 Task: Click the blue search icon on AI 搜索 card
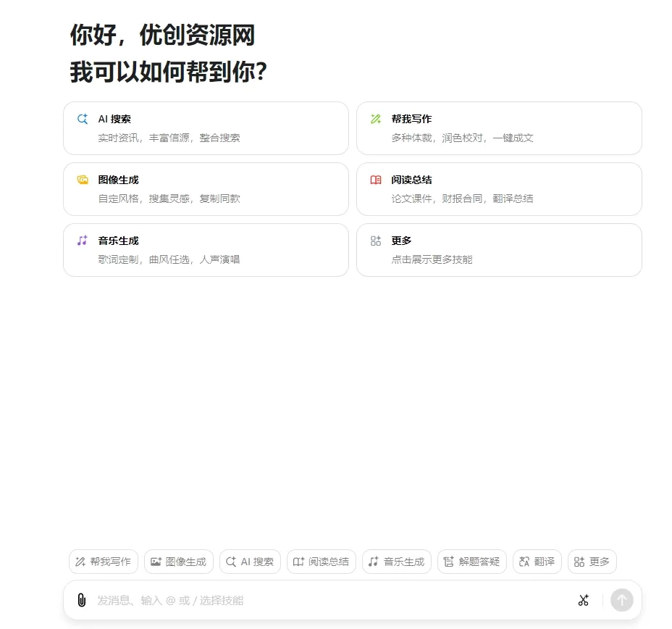[x=83, y=119]
